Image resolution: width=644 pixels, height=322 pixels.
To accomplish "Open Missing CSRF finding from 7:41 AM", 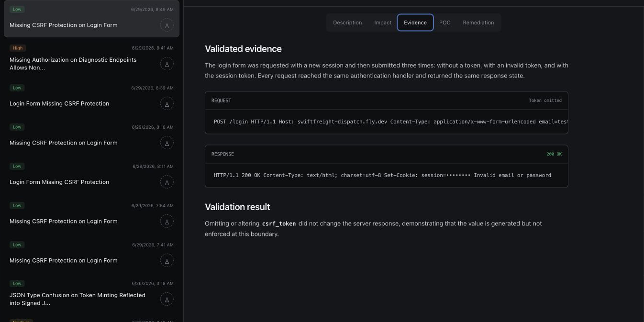I will [x=91, y=254].
